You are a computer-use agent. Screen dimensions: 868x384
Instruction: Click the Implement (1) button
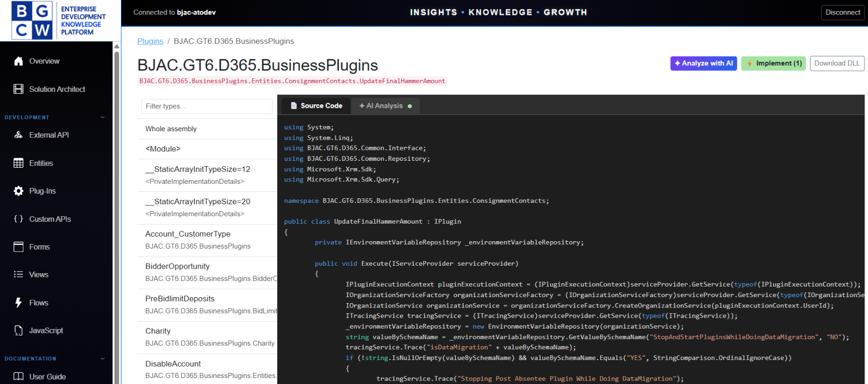(774, 63)
